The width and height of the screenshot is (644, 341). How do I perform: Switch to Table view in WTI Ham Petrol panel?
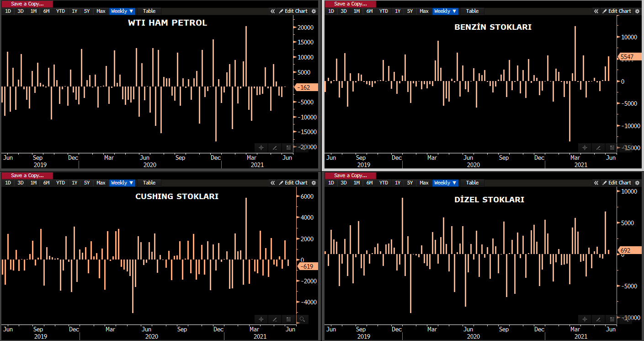pyautogui.click(x=149, y=11)
